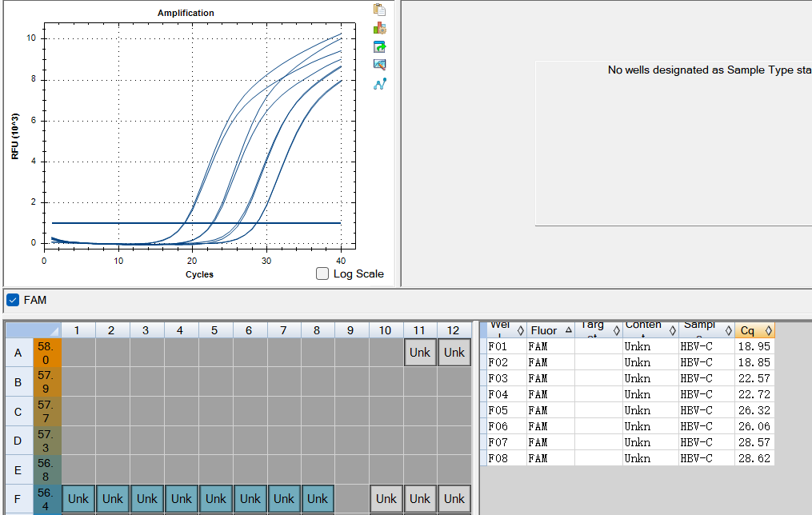The image size is (812, 515).
Task: Click the Cq value 26.06
Action: [x=754, y=426]
